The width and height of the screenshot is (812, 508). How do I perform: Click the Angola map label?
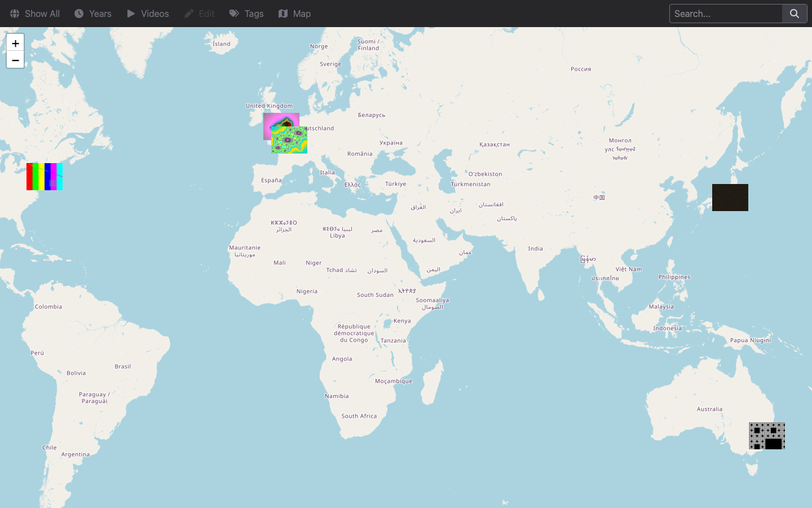342,359
